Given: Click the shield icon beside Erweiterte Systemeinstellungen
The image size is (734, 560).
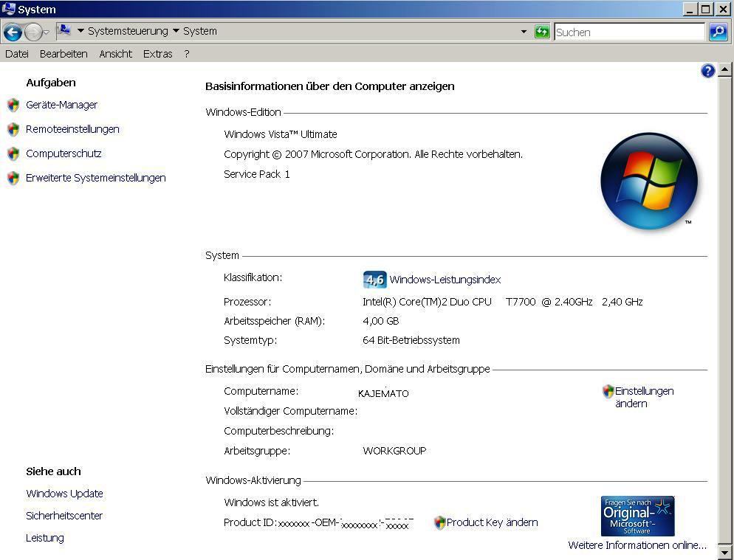Looking at the screenshot, I should pos(13,178).
